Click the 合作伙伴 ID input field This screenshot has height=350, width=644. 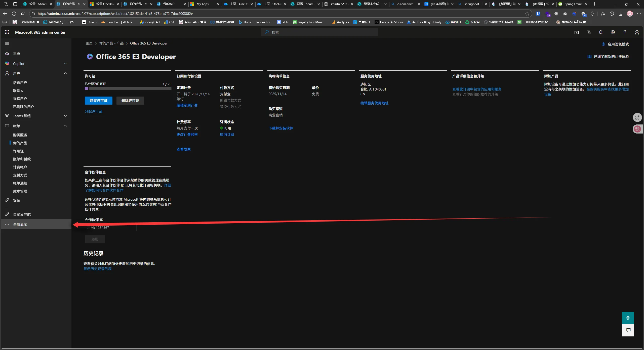click(111, 228)
